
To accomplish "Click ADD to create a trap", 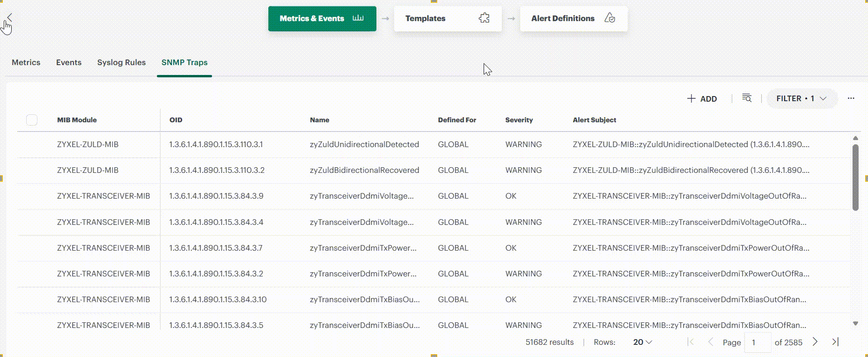I will pos(702,99).
